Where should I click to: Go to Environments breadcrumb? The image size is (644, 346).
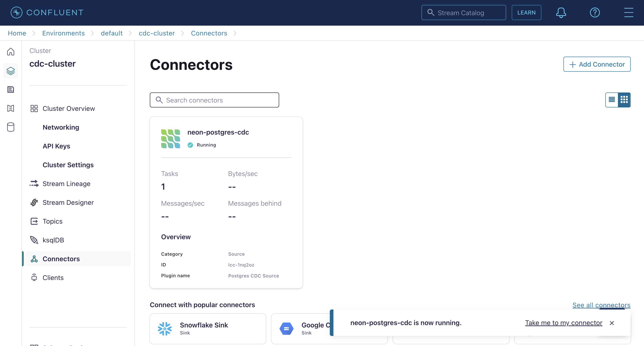[x=63, y=33]
